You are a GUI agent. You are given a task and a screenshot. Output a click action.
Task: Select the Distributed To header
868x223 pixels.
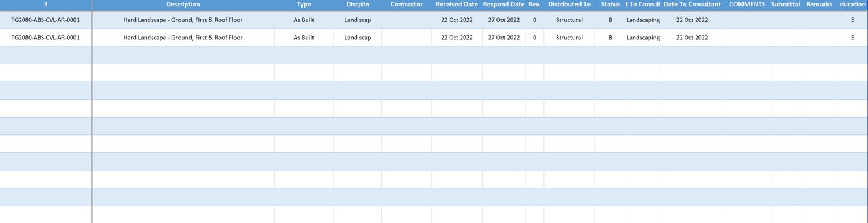pyautogui.click(x=569, y=5)
